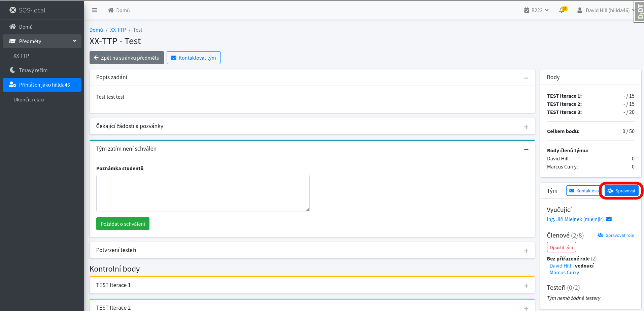This screenshot has height=311, width=644.
Task: Click the debug toolbar icon at top right
Action: 639,11
